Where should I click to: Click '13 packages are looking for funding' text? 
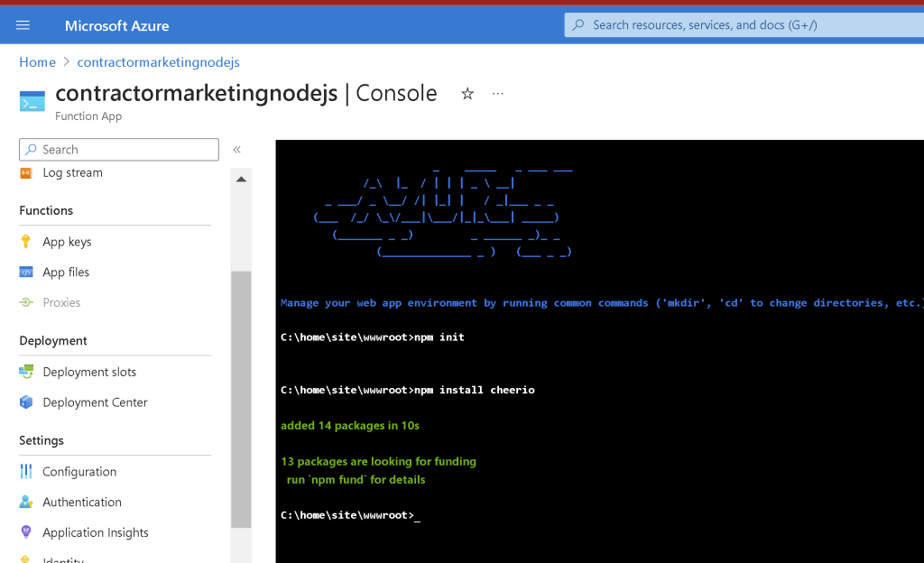pos(378,462)
